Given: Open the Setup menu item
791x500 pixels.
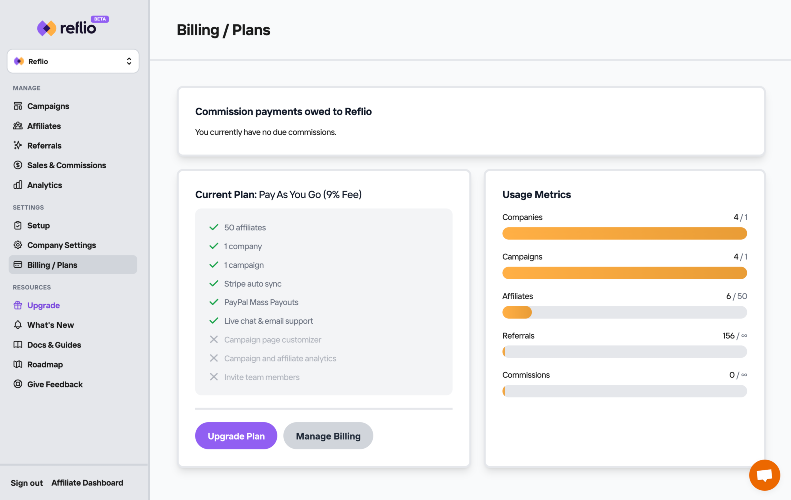Looking at the screenshot, I should click(38, 225).
